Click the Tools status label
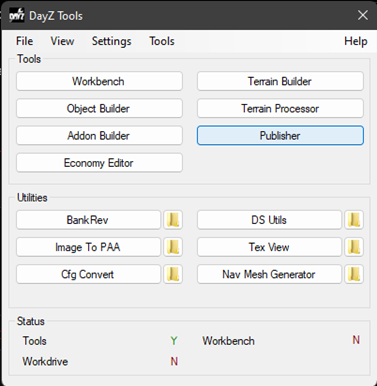The height and width of the screenshot is (386, 377). [34, 341]
